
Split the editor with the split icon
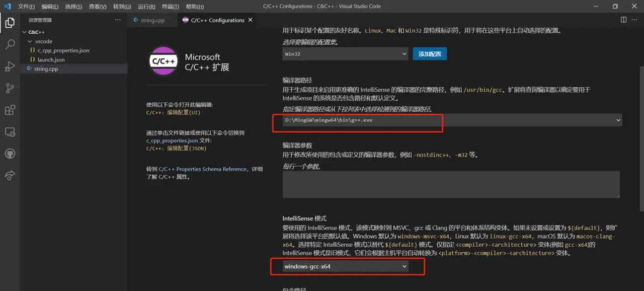point(622,20)
